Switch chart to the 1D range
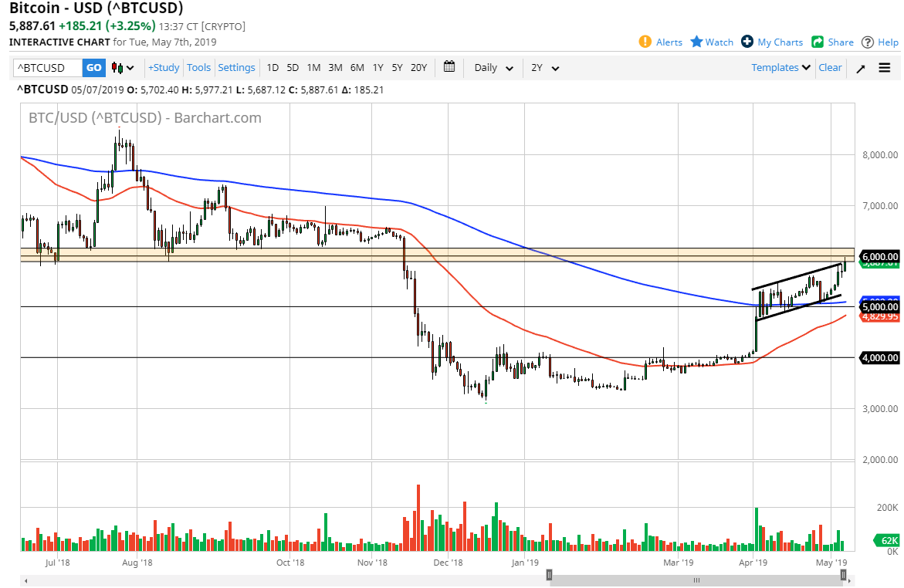The width and height of the screenshot is (904, 588). (x=272, y=68)
